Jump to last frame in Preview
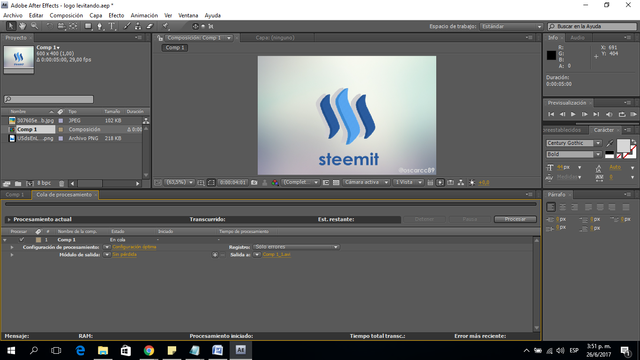This screenshot has height=360, width=640. point(596,114)
